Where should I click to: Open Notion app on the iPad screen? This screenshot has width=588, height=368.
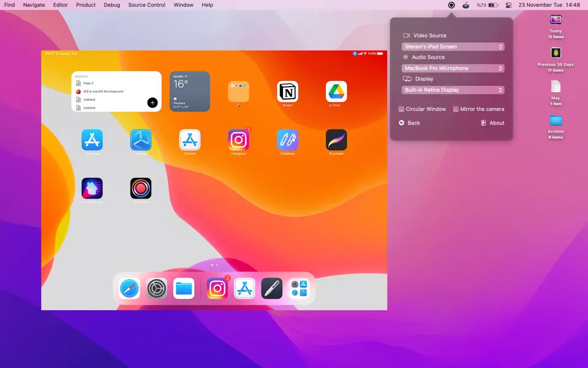288,91
